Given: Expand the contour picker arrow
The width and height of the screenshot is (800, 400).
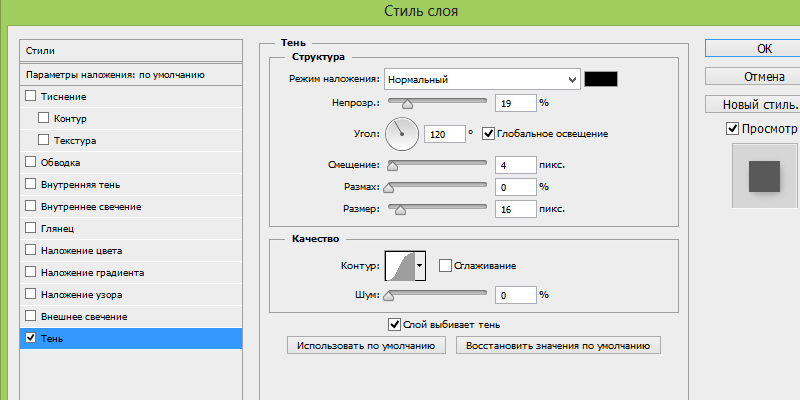Looking at the screenshot, I should pos(420,265).
